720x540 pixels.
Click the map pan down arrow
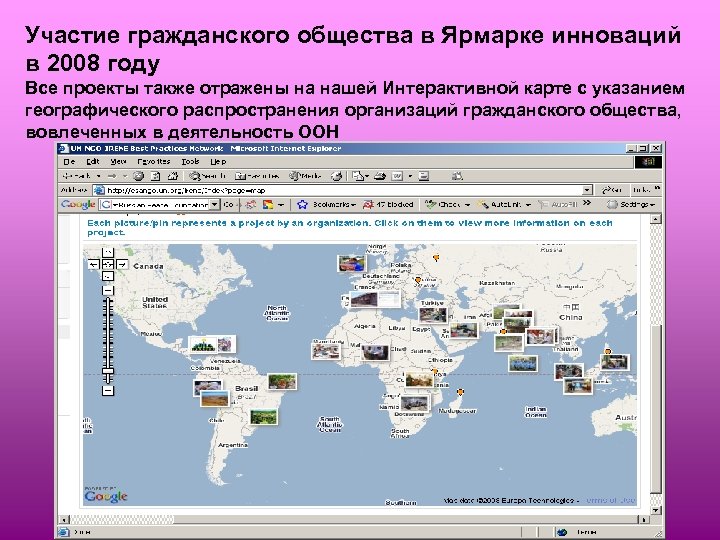pyautogui.click(x=107, y=276)
